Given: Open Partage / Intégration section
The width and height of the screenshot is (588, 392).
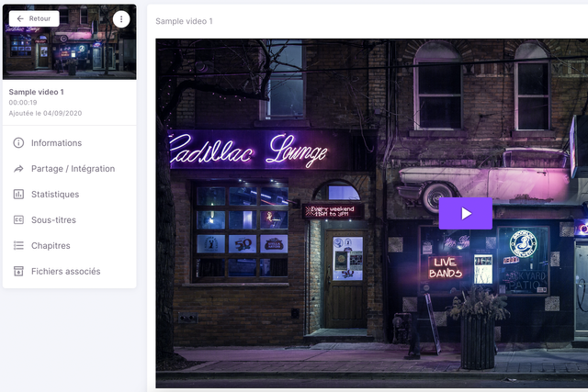Looking at the screenshot, I should pos(70,169).
